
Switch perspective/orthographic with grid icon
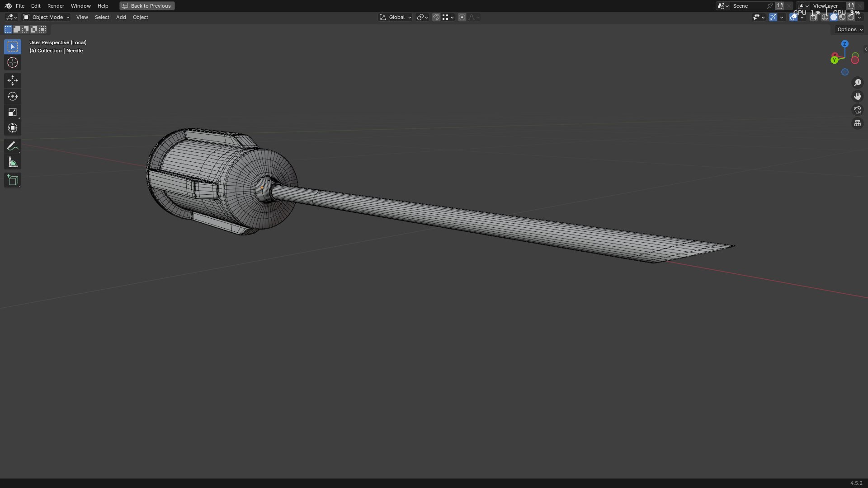[858, 123]
